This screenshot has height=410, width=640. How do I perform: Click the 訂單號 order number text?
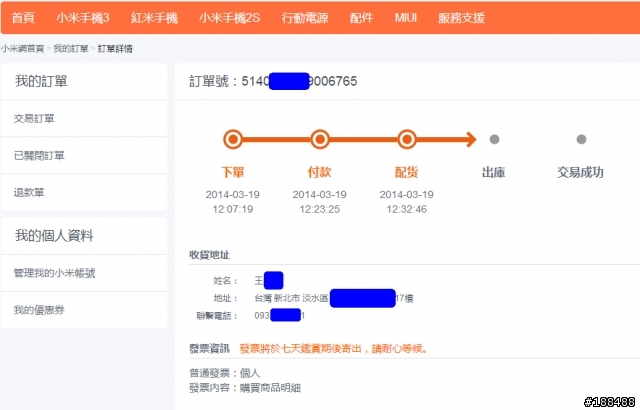point(273,81)
